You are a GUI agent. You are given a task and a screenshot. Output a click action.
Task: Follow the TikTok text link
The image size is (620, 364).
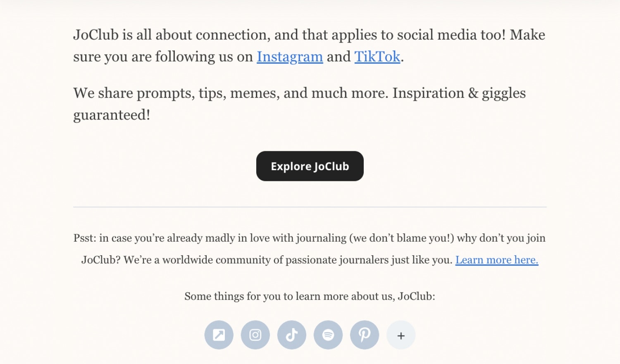pyautogui.click(x=377, y=57)
